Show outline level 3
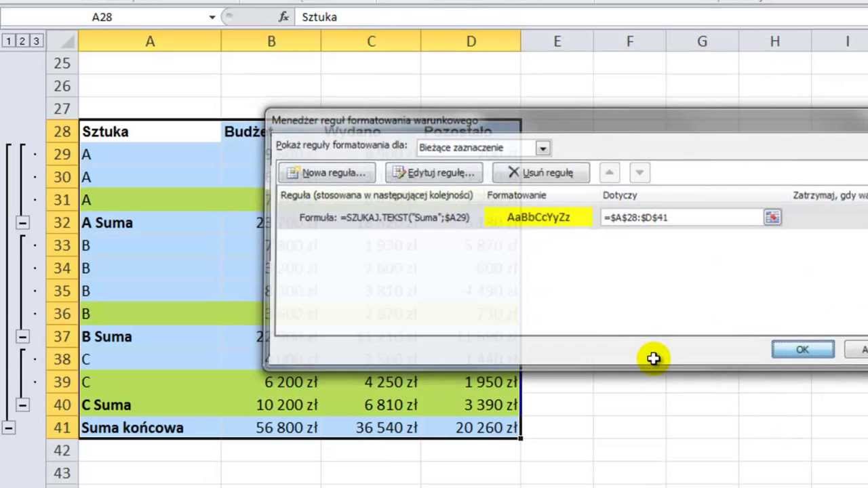The image size is (868, 488). point(36,41)
